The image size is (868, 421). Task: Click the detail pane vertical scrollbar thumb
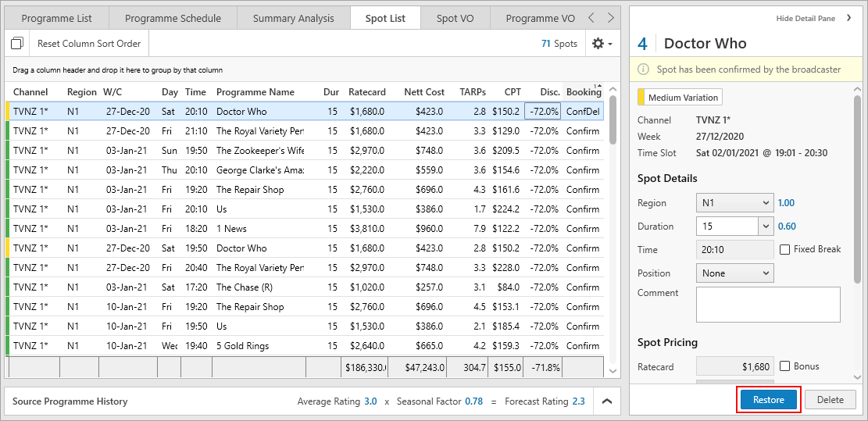click(x=857, y=188)
